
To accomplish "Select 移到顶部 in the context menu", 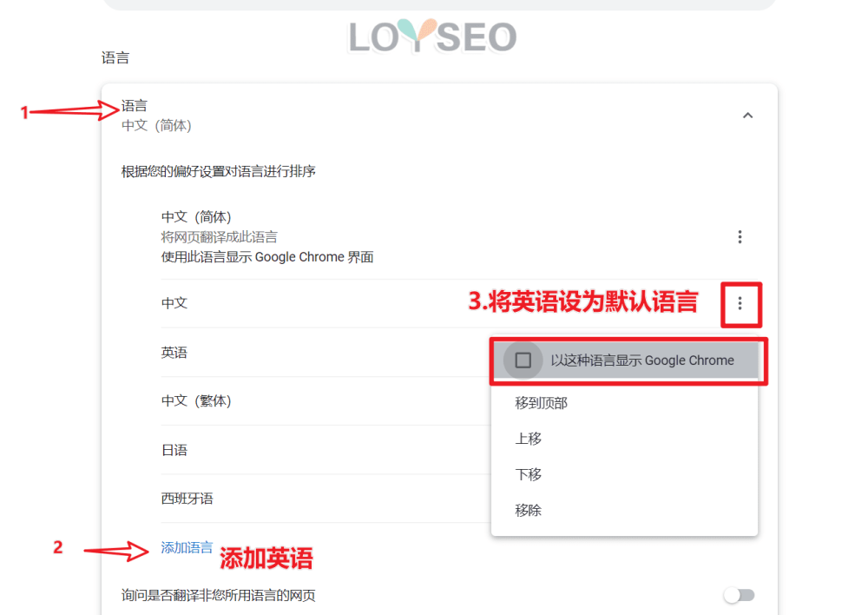I will [541, 403].
